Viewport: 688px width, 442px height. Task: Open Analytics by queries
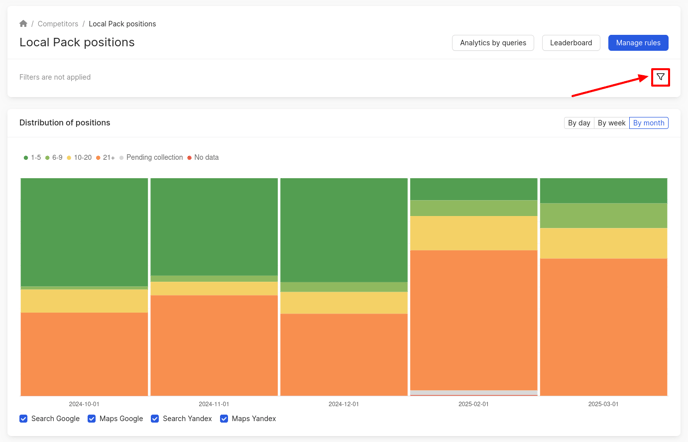pyautogui.click(x=493, y=43)
